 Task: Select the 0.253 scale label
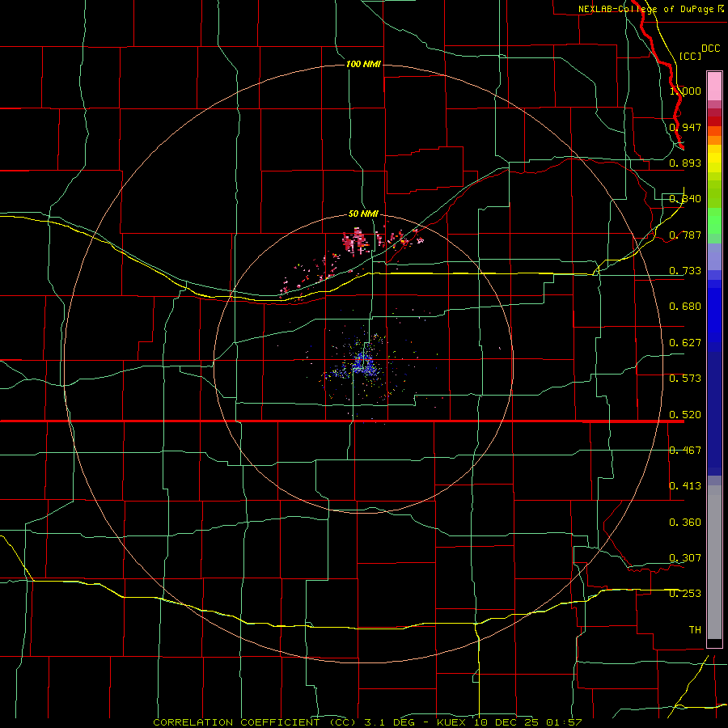pyautogui.click(x=685, y=594)
